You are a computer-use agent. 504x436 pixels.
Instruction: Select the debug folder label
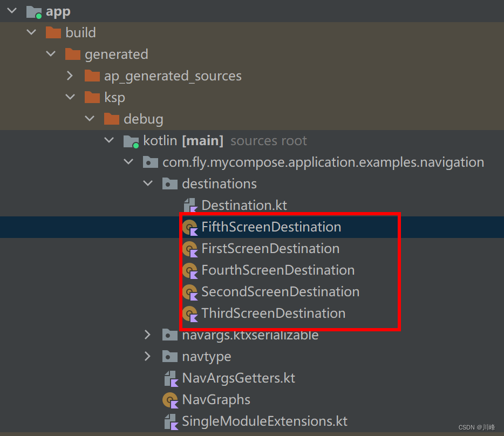point(144,119)
